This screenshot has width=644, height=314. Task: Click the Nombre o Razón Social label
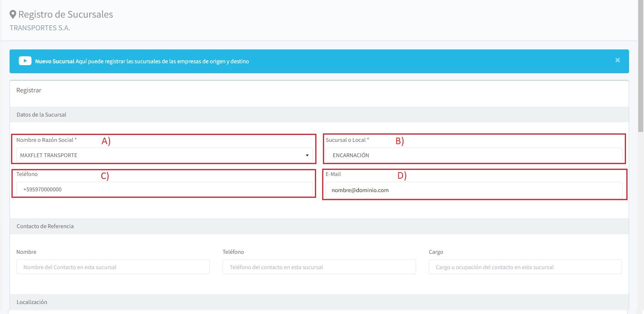(46, 140)
